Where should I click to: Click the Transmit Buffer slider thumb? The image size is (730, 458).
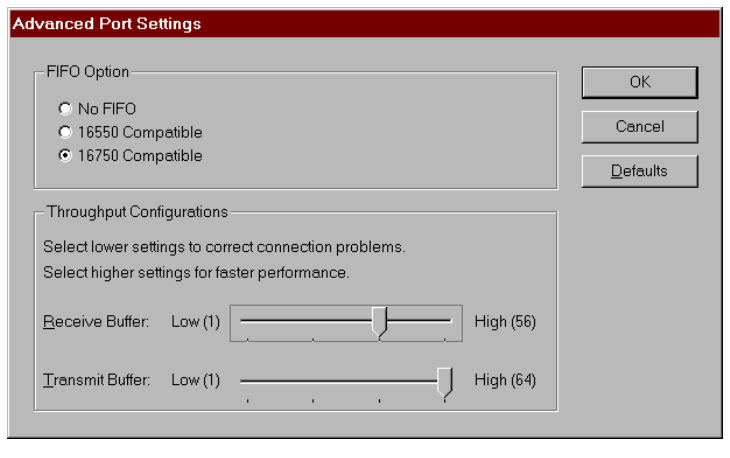[x=445, y=381]
